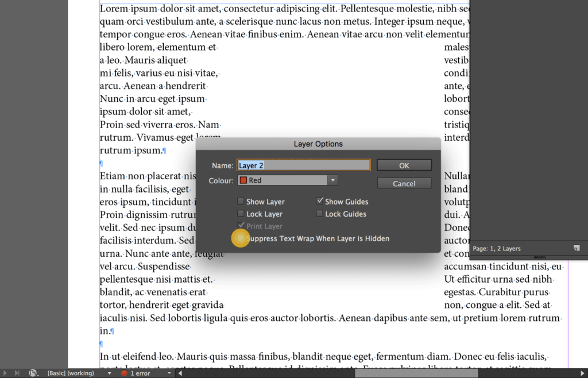Create a new layer in the Layers panel
588x378 pixels.
[577, 248]
